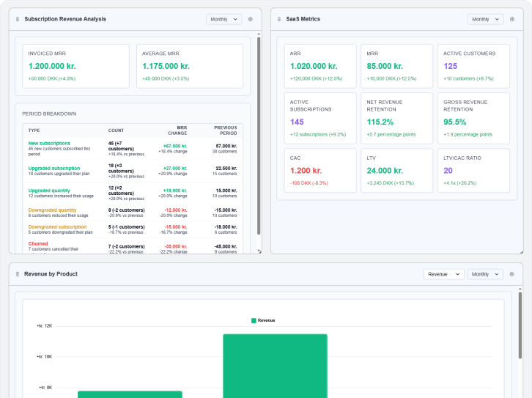Grab drag handle of Subscription Revenue Analysis
532x398 pixels.
point(18,20)
